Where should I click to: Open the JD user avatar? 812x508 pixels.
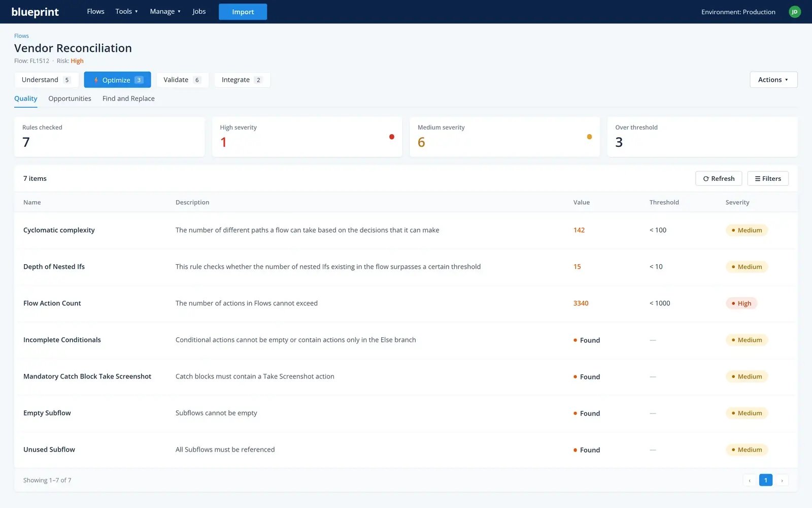tap(795, 12)
